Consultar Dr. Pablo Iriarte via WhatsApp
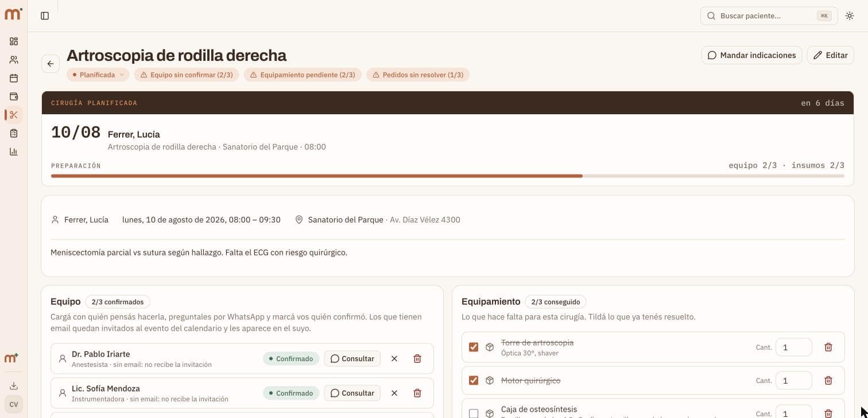 point(352,359)
